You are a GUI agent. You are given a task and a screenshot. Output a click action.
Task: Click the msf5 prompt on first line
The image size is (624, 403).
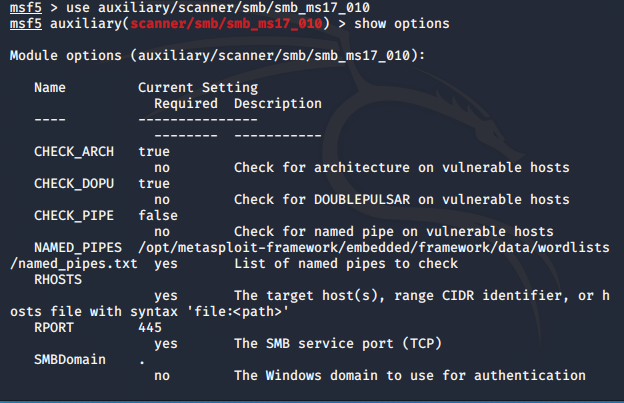tap(25, 8)
